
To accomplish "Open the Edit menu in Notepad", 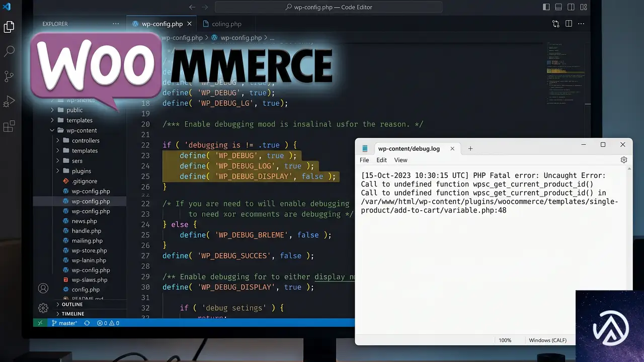I will tap(382, 160).
